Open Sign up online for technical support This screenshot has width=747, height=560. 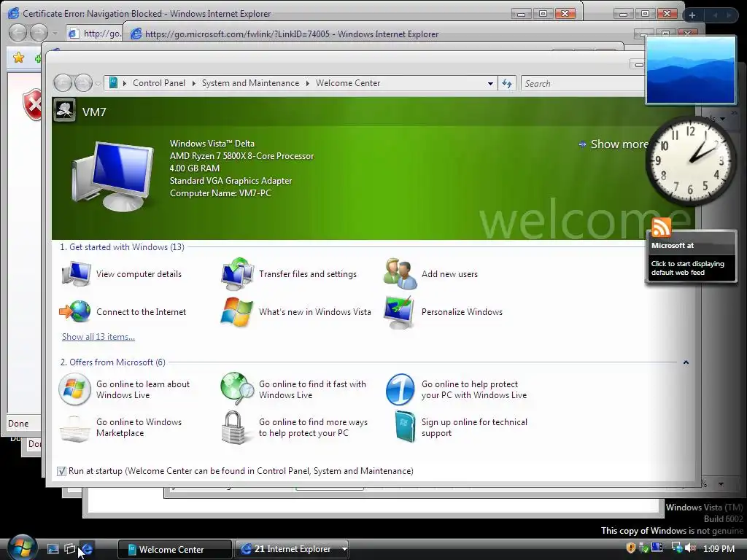460,427
